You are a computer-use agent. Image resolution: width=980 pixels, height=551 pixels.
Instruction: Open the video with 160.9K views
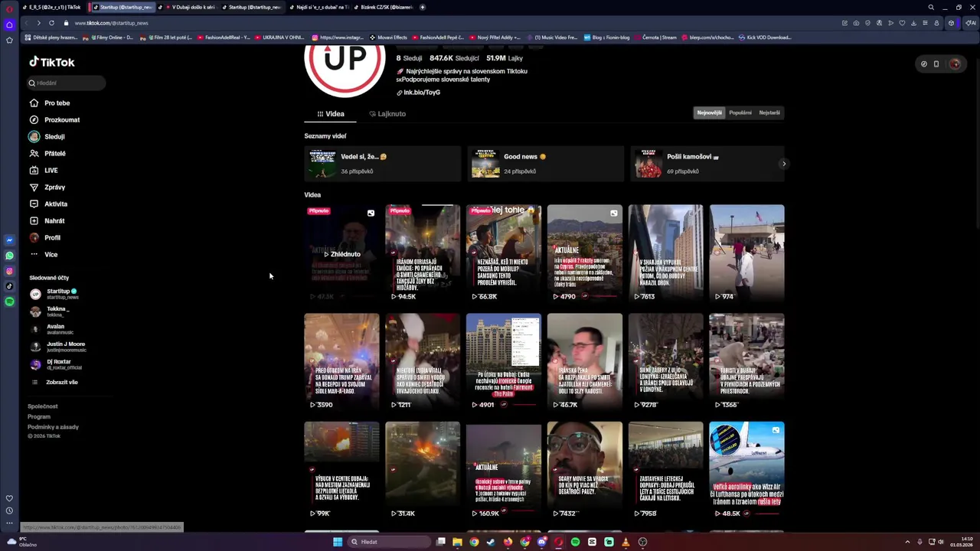point(504,470)
